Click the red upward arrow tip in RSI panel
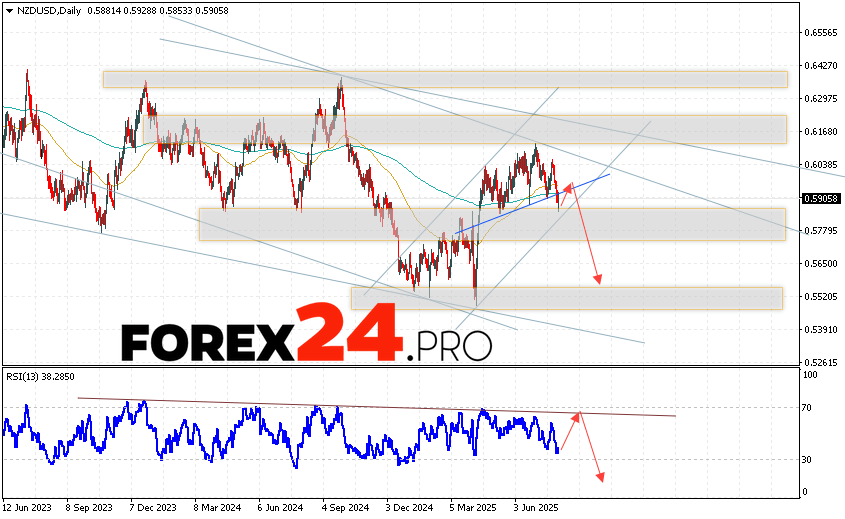This screenshot has width=845, height=519. click(x=580, y=411)
